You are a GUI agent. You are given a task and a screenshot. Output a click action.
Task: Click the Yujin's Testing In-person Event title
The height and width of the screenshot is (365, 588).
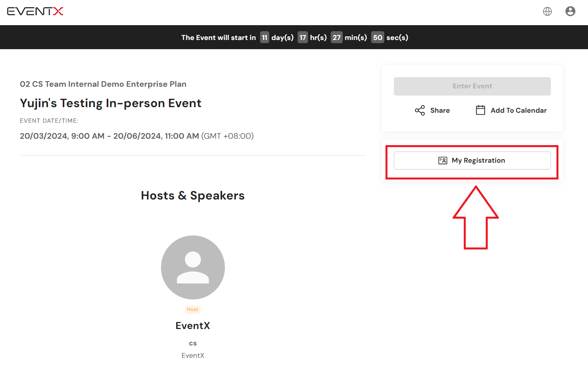(x=111, y=103)
